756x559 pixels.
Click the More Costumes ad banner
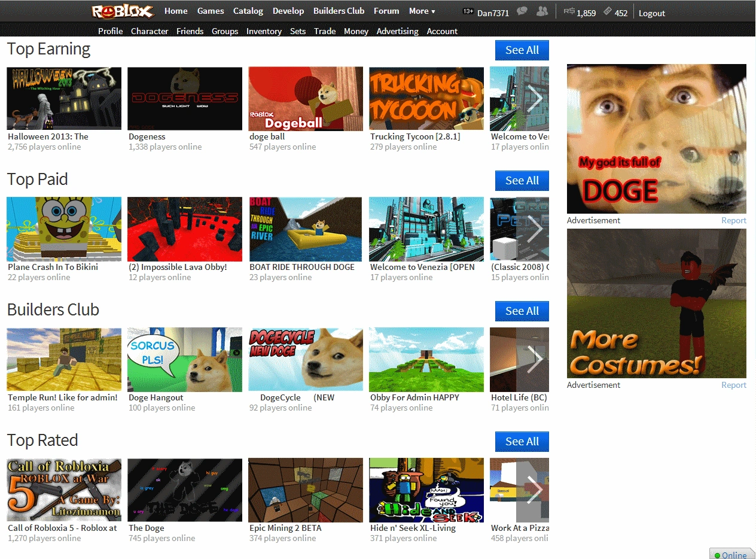point(657,303)
